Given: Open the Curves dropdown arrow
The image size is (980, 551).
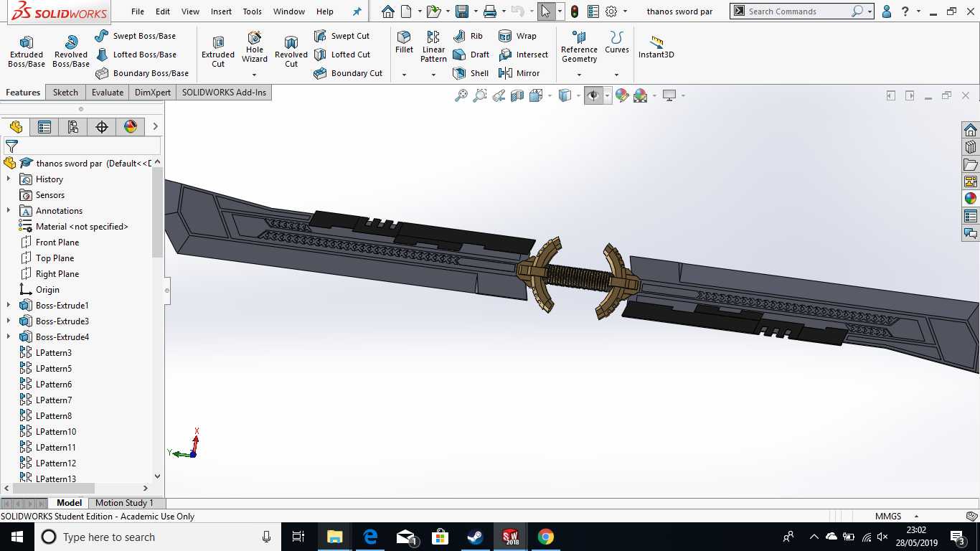Looking at the screenshot, I should point(616,75).
